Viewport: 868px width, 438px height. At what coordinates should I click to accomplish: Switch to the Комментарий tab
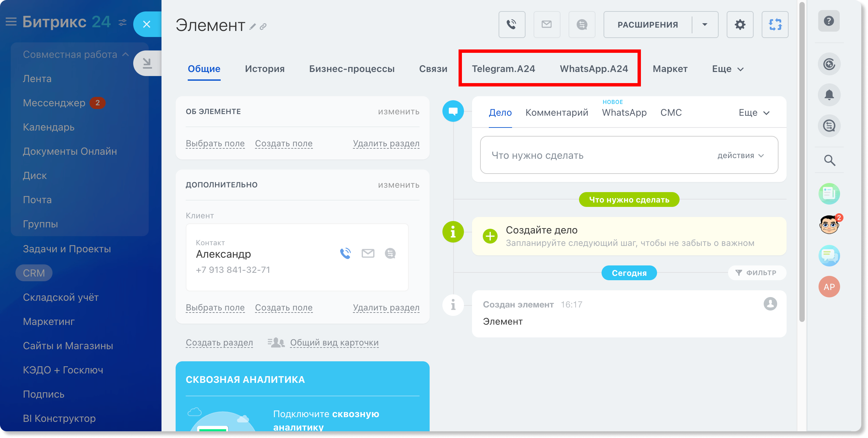557,113
